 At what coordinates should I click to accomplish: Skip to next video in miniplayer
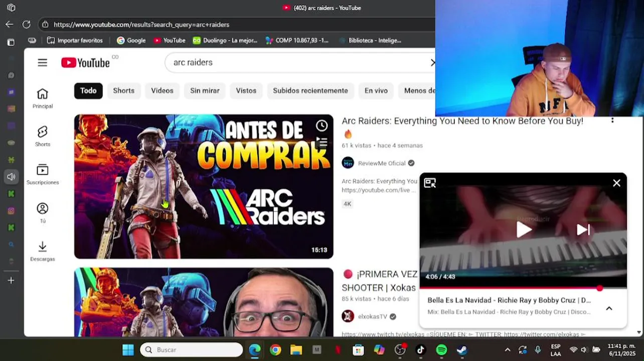pos(583,230)
